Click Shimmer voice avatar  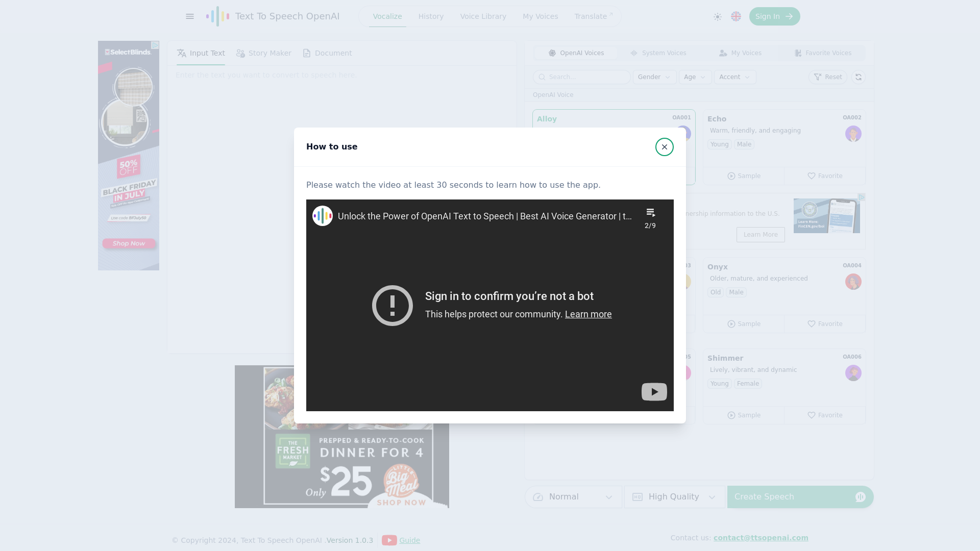[x=853, y=373]
